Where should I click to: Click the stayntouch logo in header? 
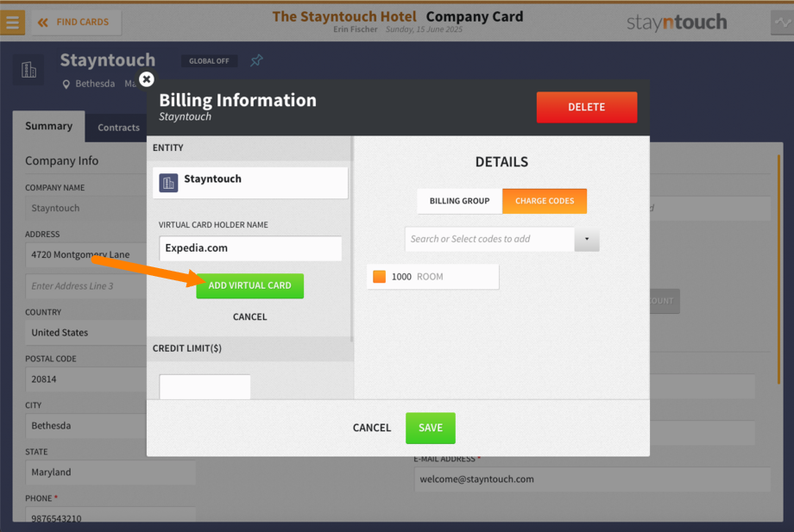[677, 22]
